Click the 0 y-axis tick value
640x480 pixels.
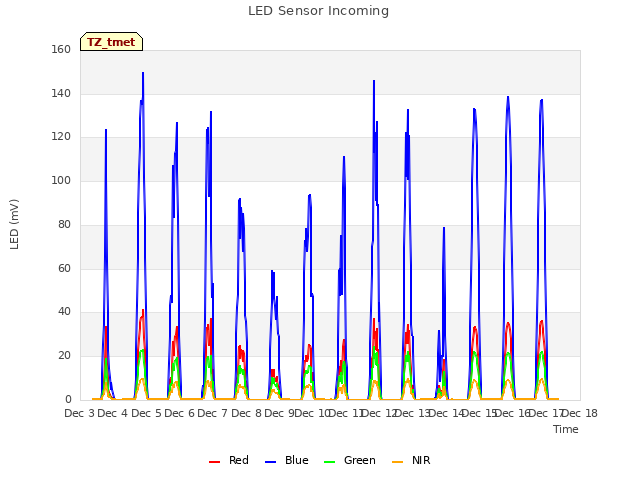pos(68,400)
